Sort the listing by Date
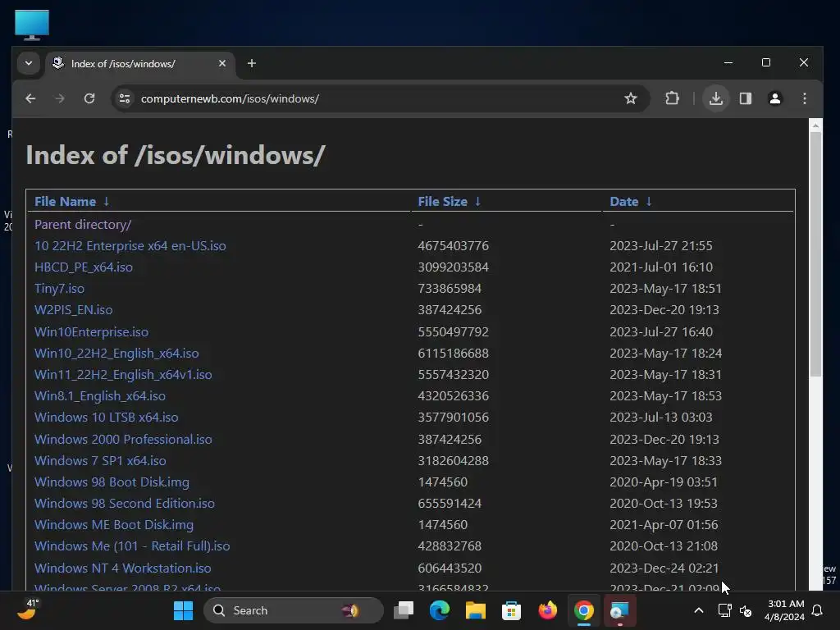 point(631,202)
